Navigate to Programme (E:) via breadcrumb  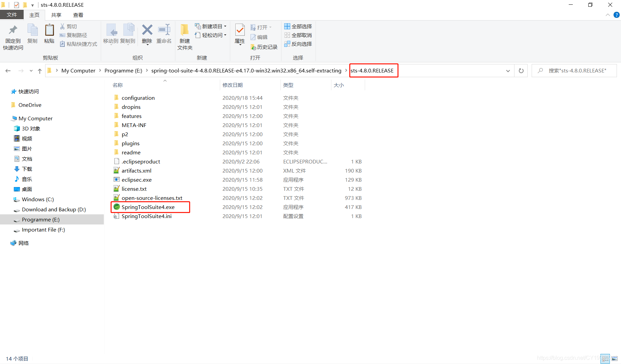pos(123,70)
